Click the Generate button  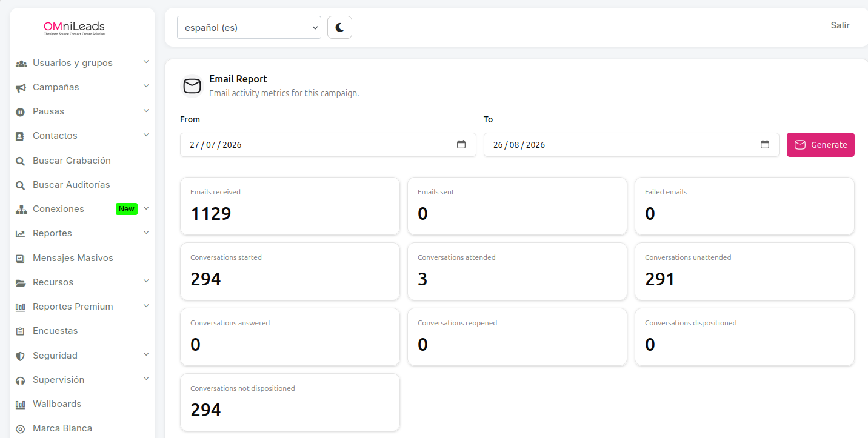coord(821,145)
